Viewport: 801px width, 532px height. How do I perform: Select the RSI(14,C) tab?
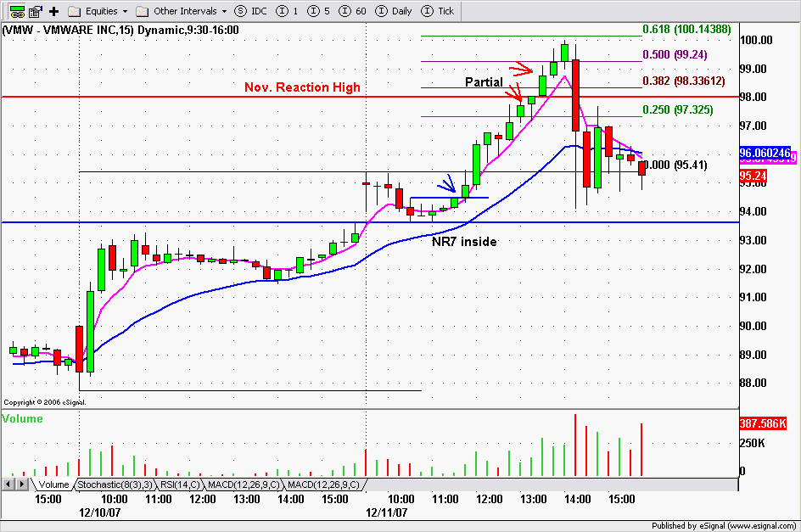click(180, 484)
